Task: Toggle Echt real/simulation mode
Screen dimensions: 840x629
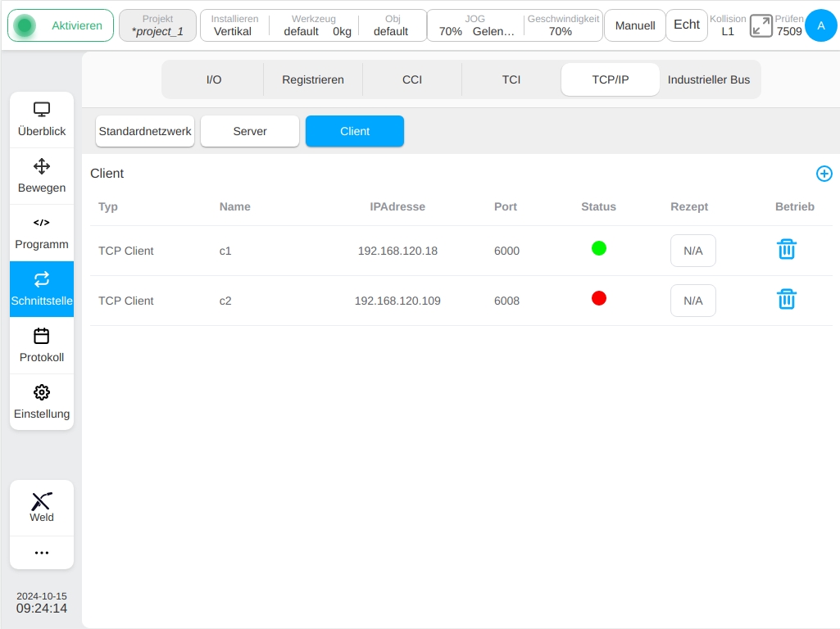Action: (x=687, y=25)
